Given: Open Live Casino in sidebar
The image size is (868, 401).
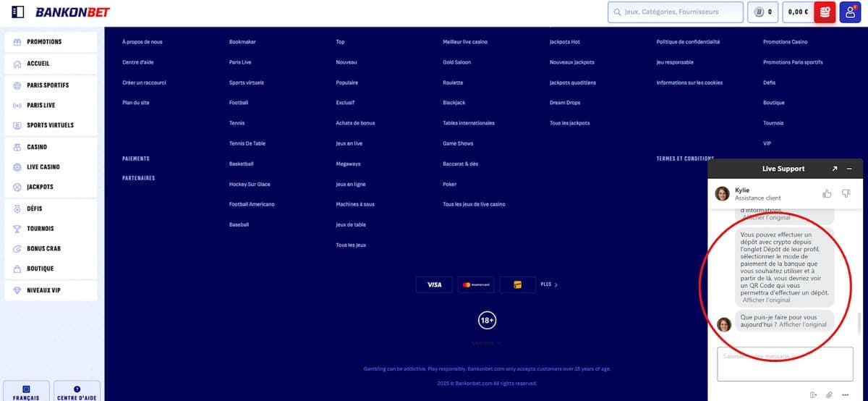Looking at the screenshot, I should (x=43, y=167).
